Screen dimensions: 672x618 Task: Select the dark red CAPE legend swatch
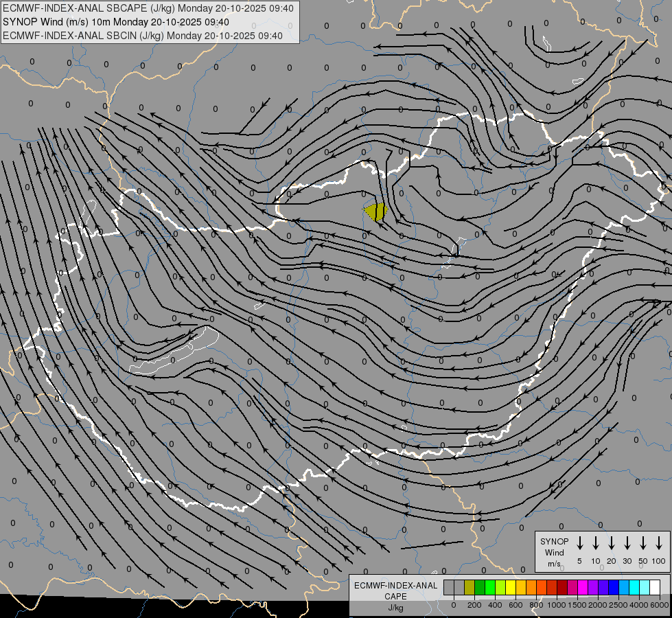562,587
